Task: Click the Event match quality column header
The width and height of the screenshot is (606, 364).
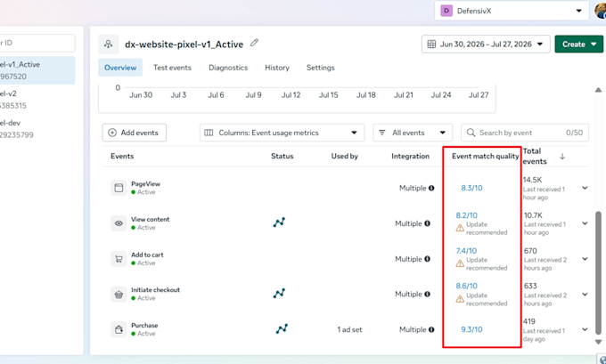Action: point(485,156)
